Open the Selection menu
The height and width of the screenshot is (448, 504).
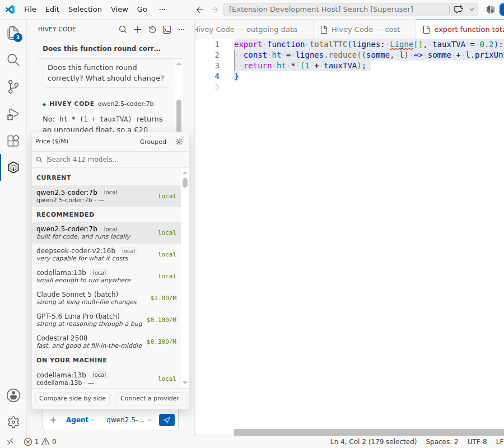tap(85, 10)
